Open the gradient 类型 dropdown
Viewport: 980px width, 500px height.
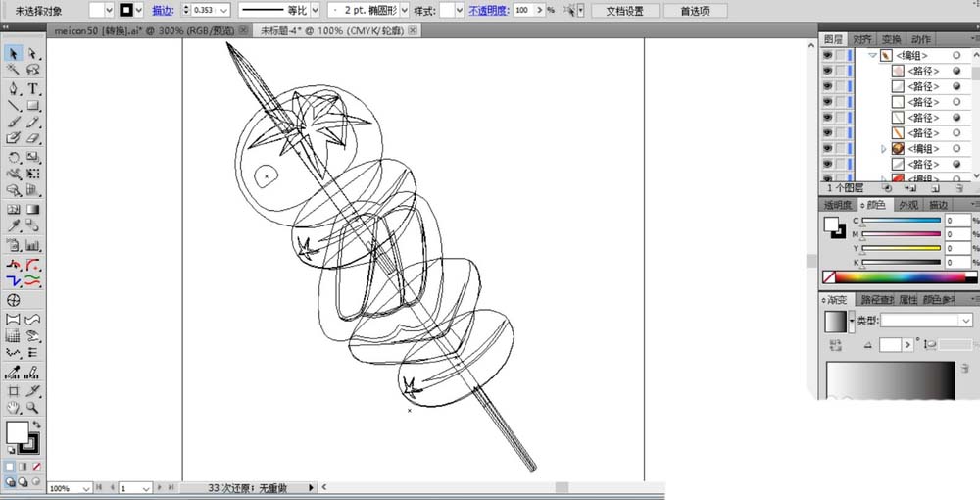pyautogui.click(x=965, y=321)
